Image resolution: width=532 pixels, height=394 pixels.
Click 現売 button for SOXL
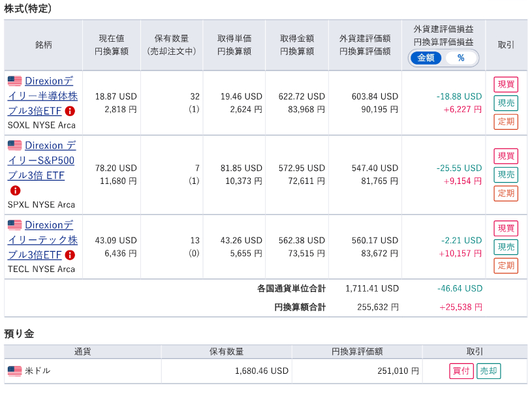506,102
